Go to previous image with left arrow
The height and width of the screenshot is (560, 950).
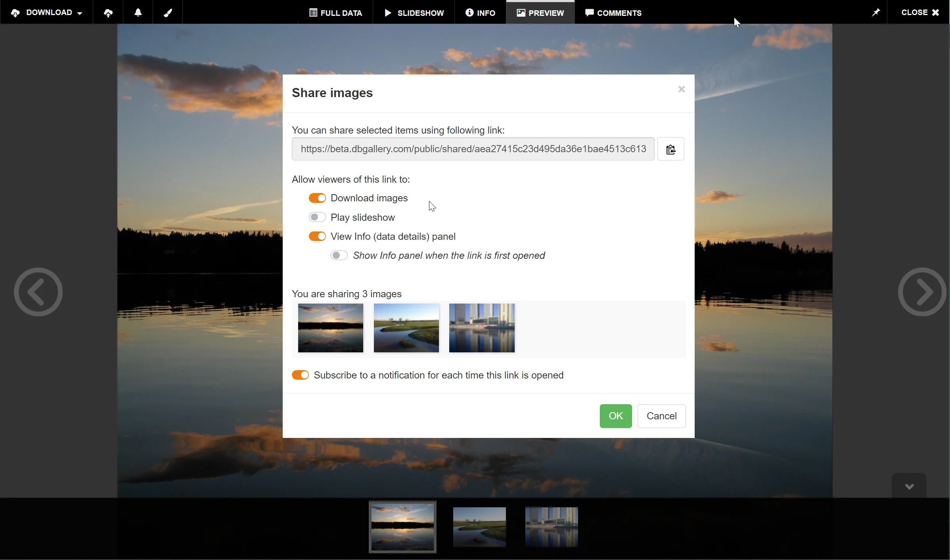pos(38,292)
